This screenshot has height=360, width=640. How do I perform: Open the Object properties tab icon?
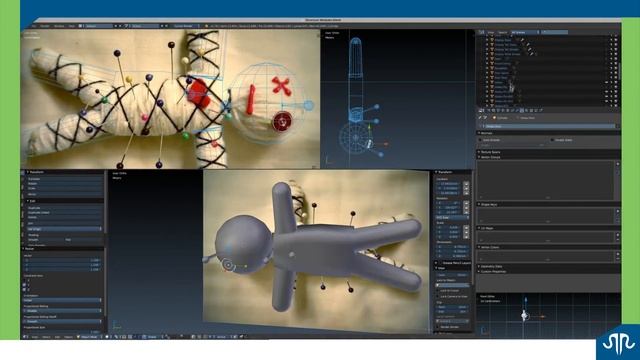(508, 110)
